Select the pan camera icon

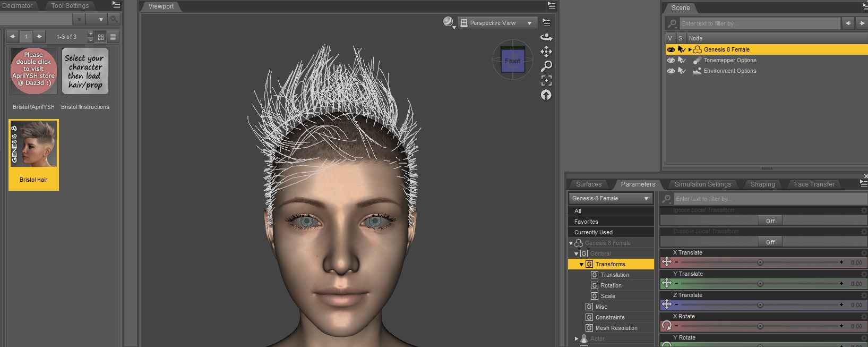tap(546, 52)
